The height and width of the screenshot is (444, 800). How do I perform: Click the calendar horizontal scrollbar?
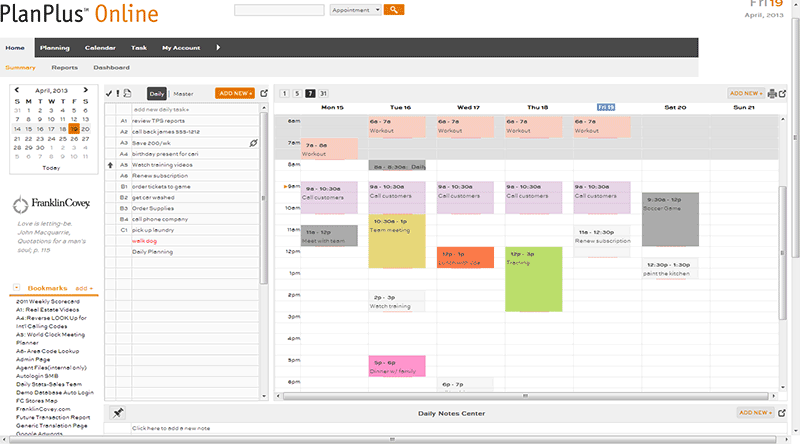coord(526,396)
